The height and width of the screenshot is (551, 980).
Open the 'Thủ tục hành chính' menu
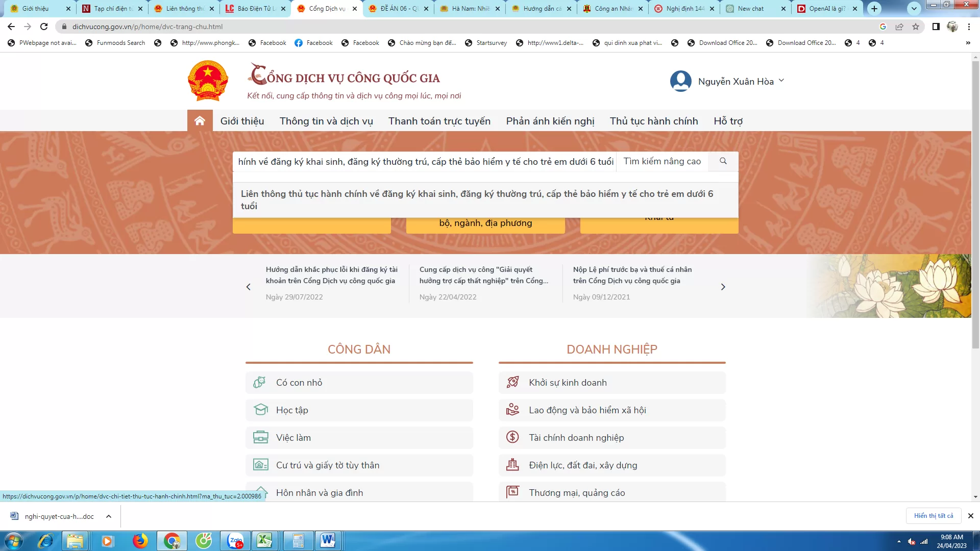tap(654, 121)
